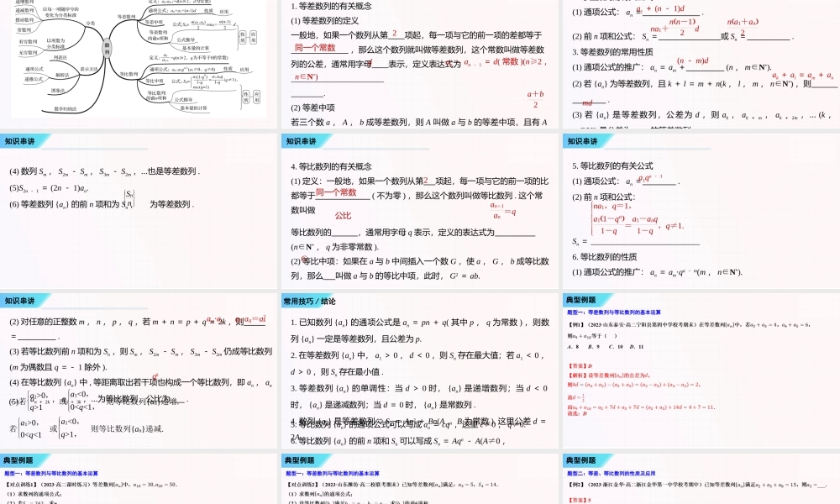
Task: Select the 数列 central node in the mind map
Action: [x=107, y=50]
